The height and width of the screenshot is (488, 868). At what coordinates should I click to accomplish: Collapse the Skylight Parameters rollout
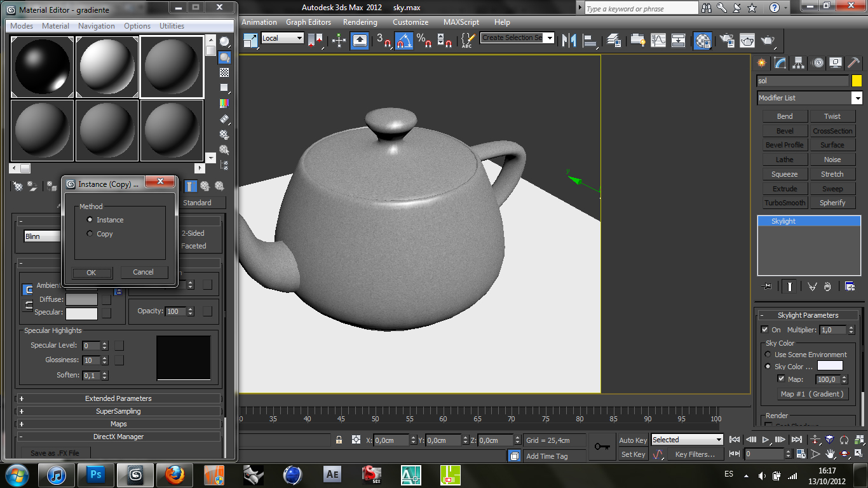(x=808, y=315)
